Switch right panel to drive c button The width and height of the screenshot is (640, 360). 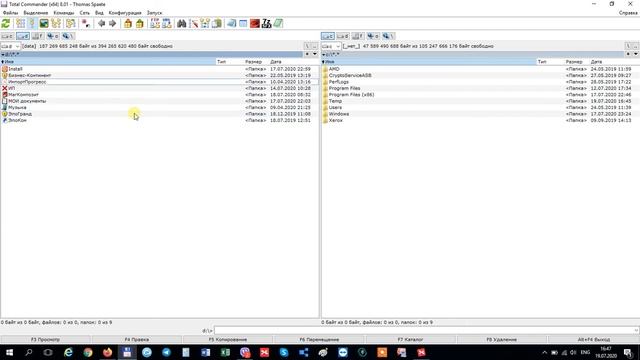328,36
